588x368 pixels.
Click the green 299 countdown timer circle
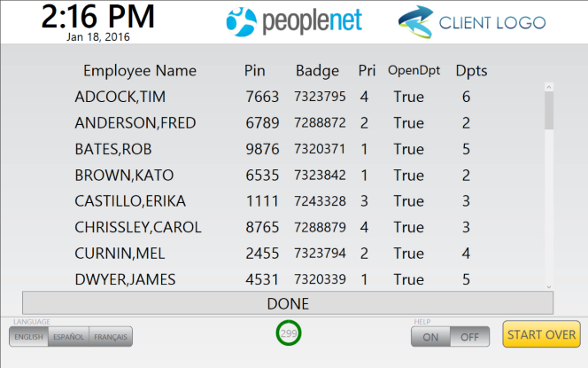coord(289,333)
